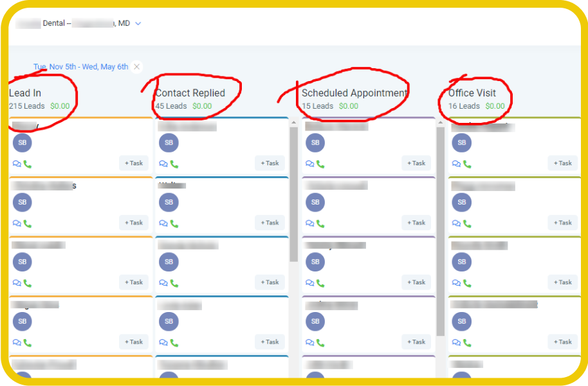Click chat icon on second Scheduled Appointment card
This screenshot has height=386, width=588.
point(309,223)
